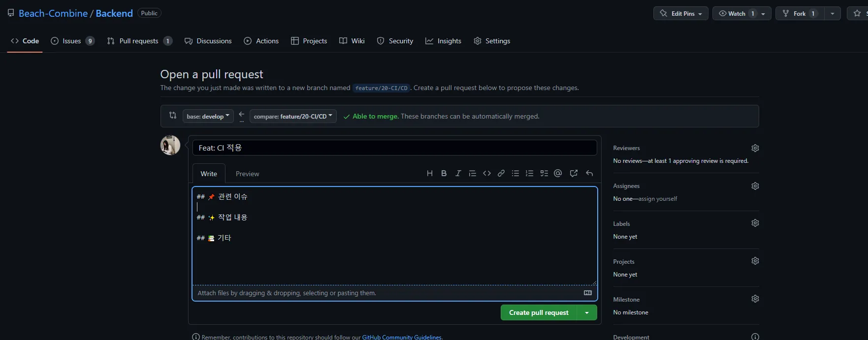Open the Issues tab

[73, 41]
